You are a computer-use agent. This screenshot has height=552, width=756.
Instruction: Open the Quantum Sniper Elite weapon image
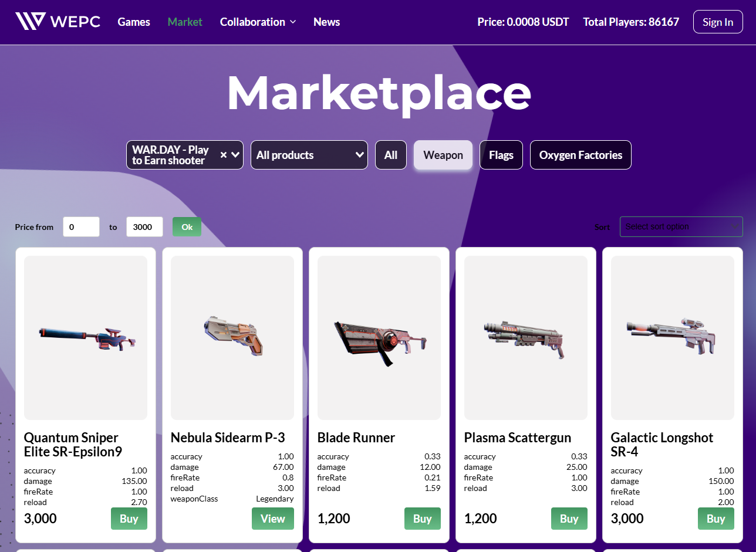tap(86, 338)
